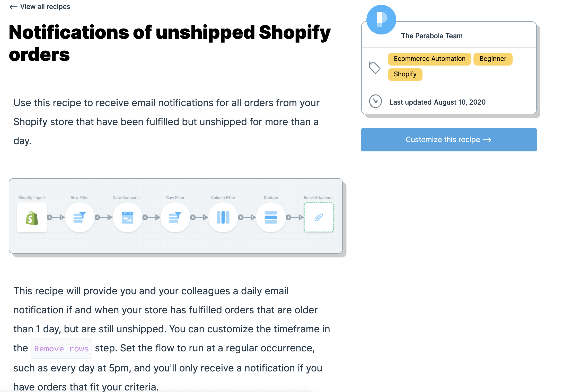Image resolution: width=563 pixels, height=392 pixels.
Task: Go back via View all recipes link
Action: 40,7
